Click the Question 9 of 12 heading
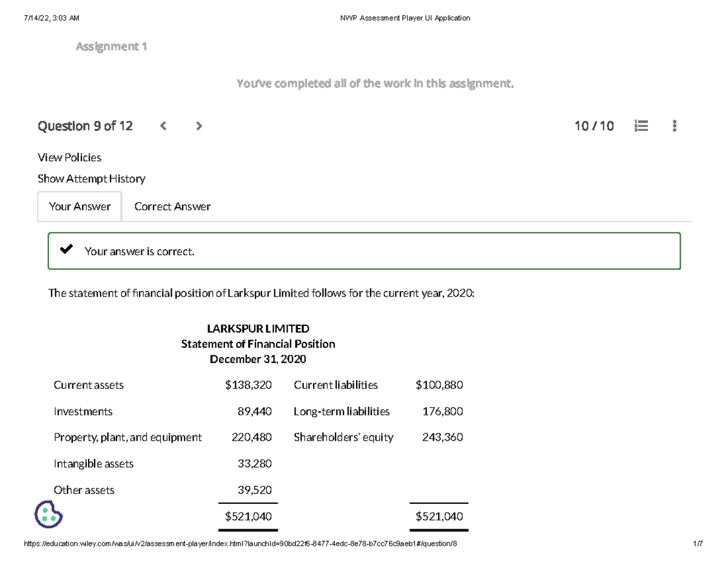 click(x=84, y=126)
